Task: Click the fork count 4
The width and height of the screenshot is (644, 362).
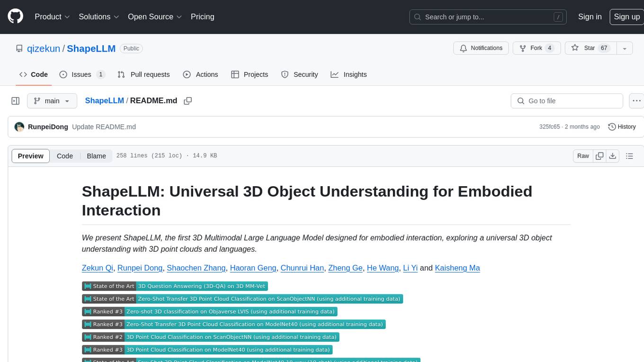Action: tap(549, 48)
